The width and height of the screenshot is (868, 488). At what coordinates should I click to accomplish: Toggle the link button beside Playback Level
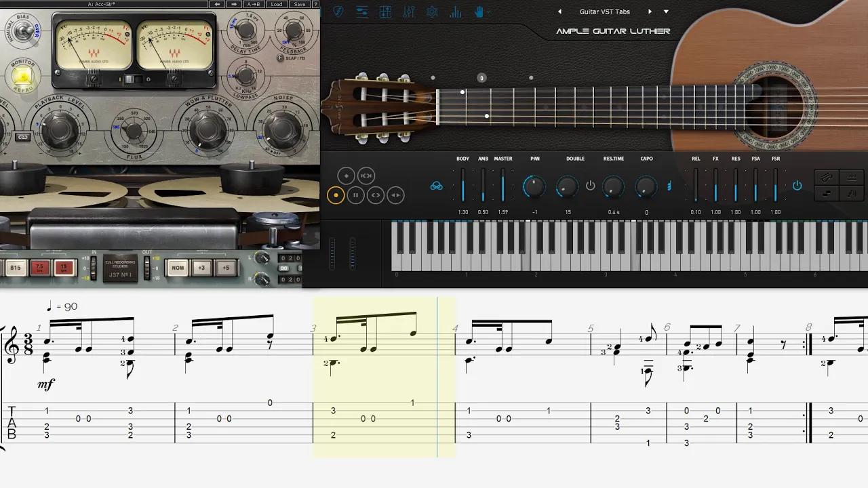(x=22, y=137)
